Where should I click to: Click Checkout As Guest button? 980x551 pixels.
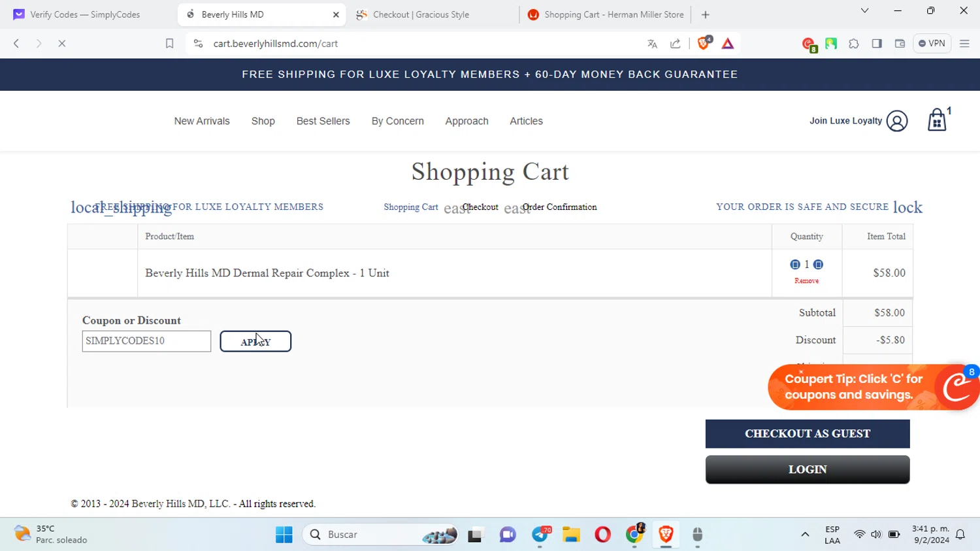[808, 434]
